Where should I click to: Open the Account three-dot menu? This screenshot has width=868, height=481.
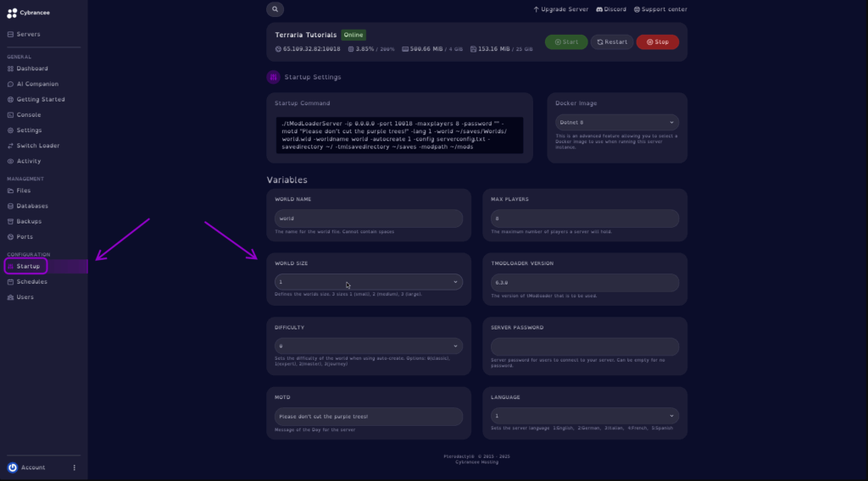75,467
